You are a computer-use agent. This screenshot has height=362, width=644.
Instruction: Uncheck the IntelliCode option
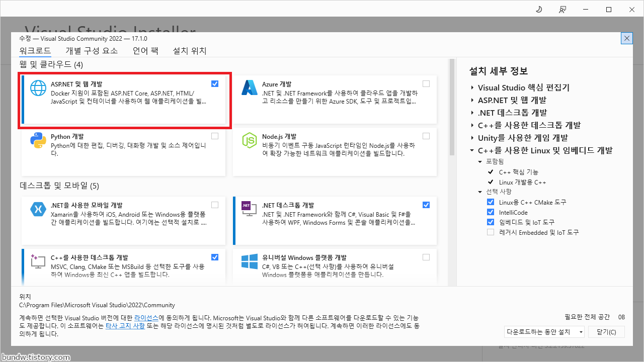pos(491,212)
